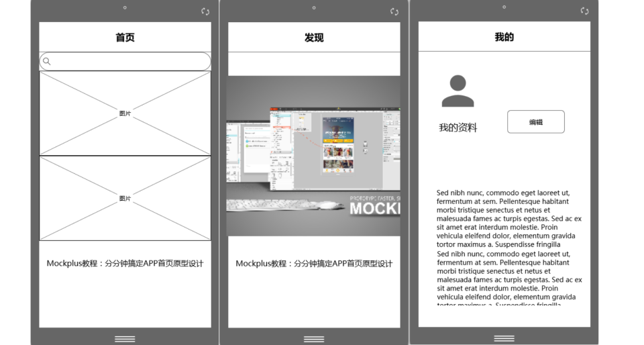Tap the menu bars below the 我的 screen
This screenshot has width=644, height=345.
pos(504,338)
